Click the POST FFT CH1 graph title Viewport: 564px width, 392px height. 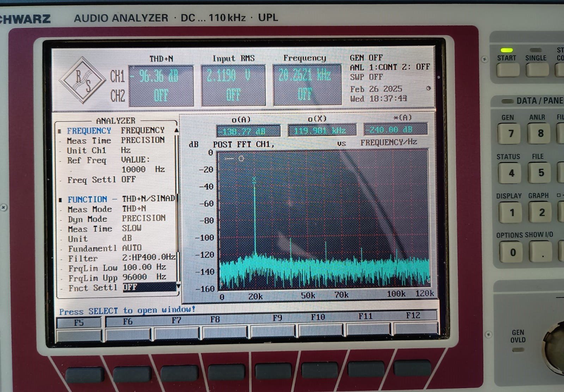pyautogui.click(x=243, y=144)
